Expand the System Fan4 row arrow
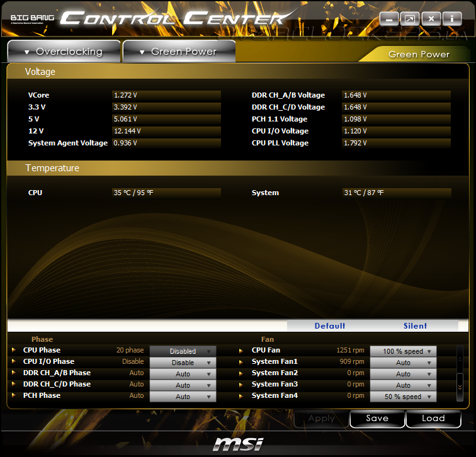 click(x=241, y=396)
